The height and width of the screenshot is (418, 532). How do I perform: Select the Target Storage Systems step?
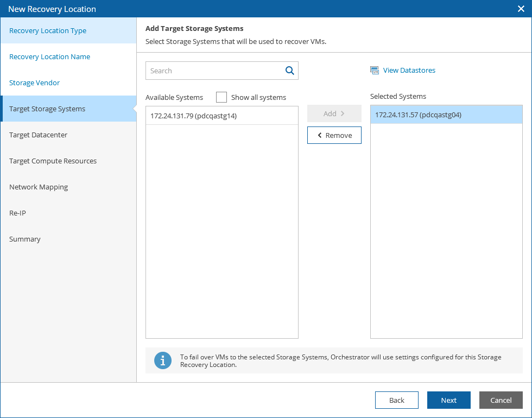[47, 109]
